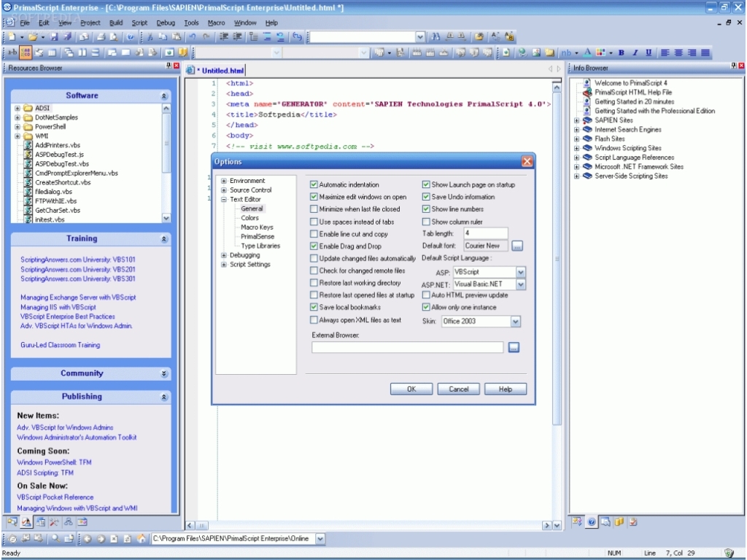This screenshot has height=560, width=747.
Task: Open the ASP script language dropdown
Action: [x=521, y=272]
